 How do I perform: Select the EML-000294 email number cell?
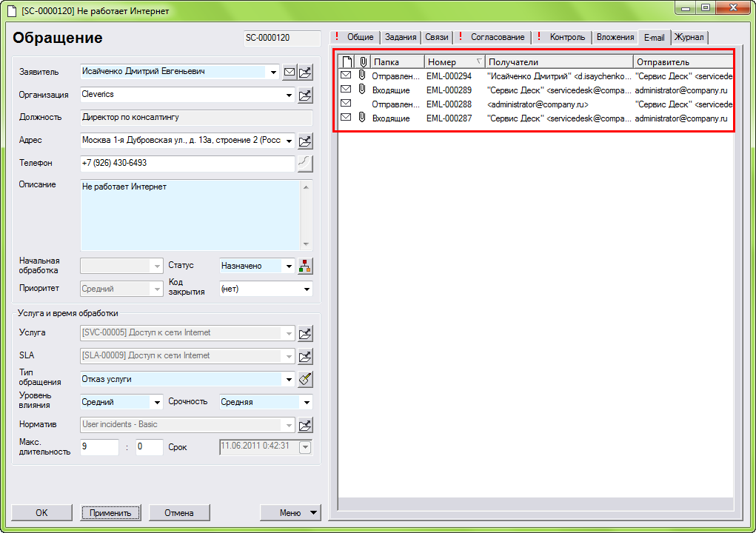coord(449,76)
